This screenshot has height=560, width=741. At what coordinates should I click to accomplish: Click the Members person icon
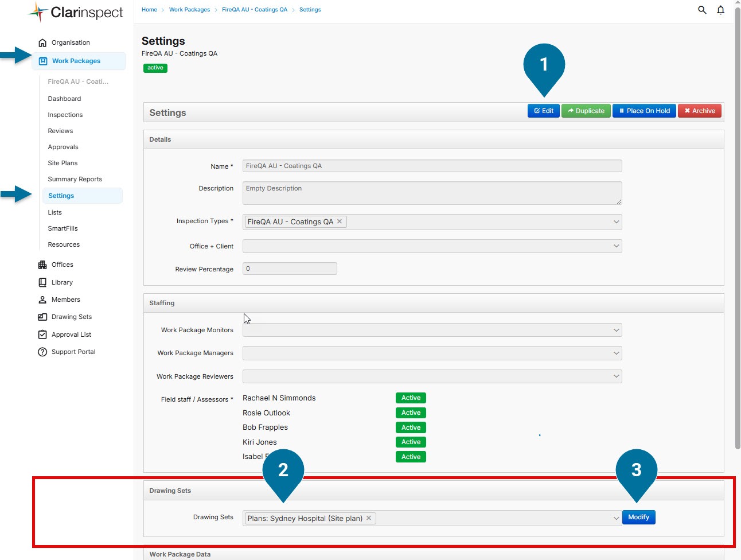point(42,300)
